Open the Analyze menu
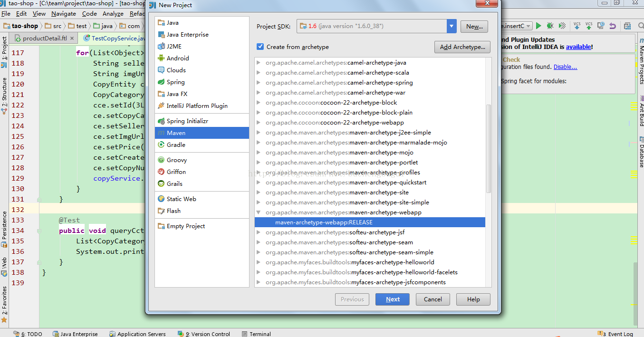 coord(113,14)
